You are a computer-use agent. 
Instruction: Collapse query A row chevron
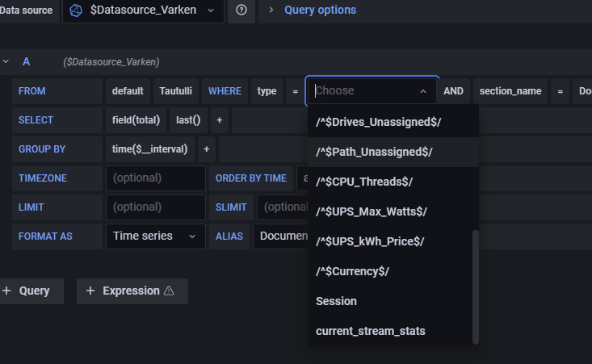(6, 61)
